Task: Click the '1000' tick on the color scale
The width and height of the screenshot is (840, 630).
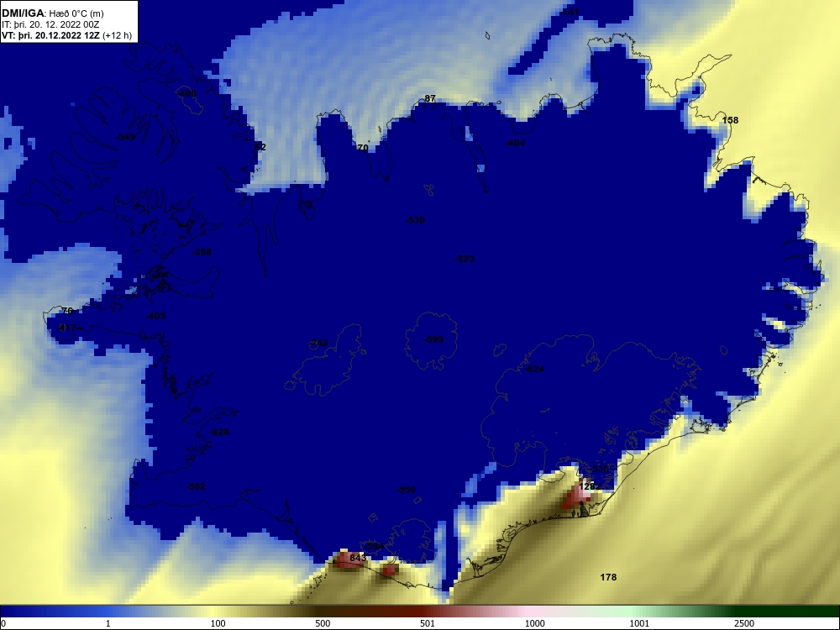Action: [x=534, y=623]
